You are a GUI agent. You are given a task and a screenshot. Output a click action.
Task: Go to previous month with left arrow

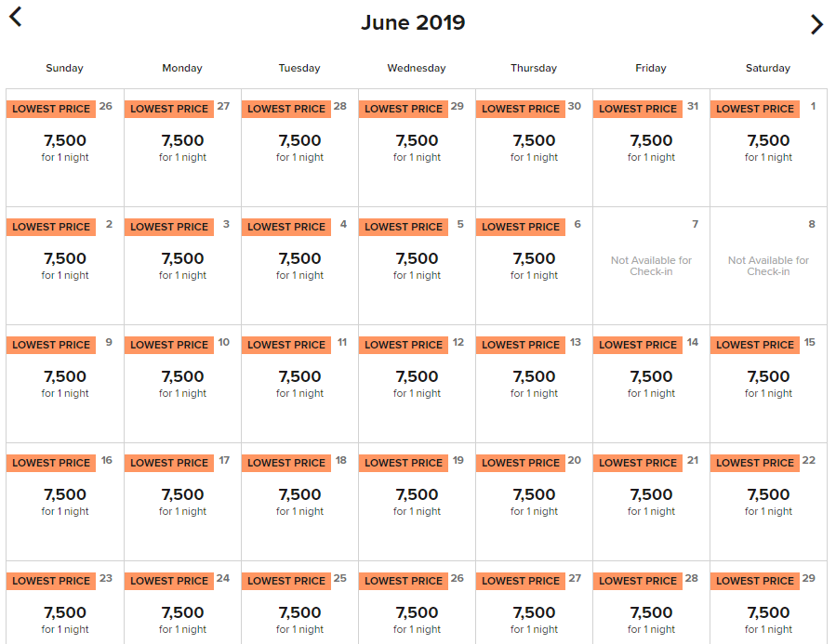(16, 17)
